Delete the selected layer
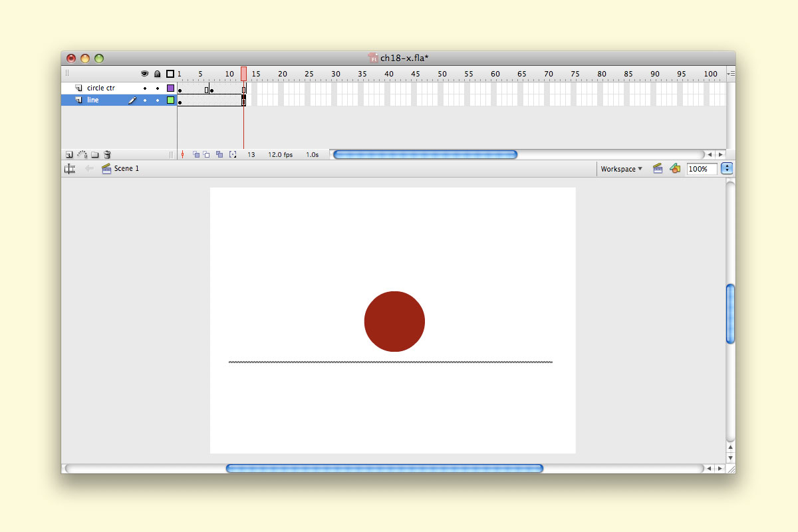The image size is (798, 532). pos(107,154)
